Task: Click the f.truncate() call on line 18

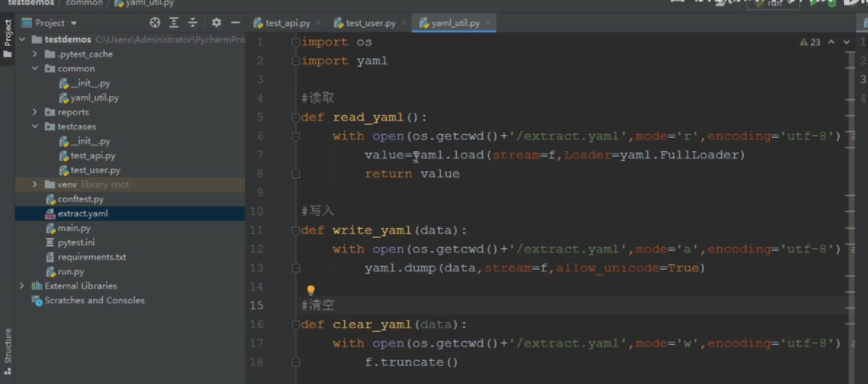Action: coord(411,362)
